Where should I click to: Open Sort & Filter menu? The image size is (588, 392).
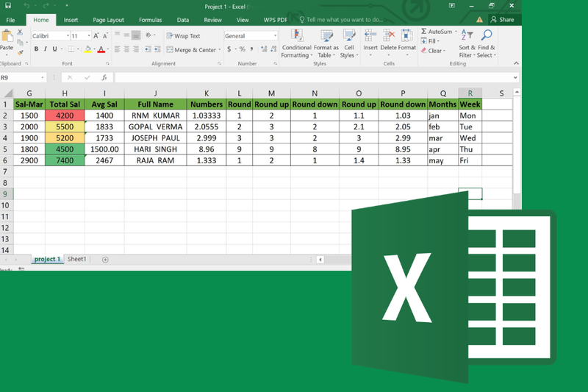click(467, 44)
